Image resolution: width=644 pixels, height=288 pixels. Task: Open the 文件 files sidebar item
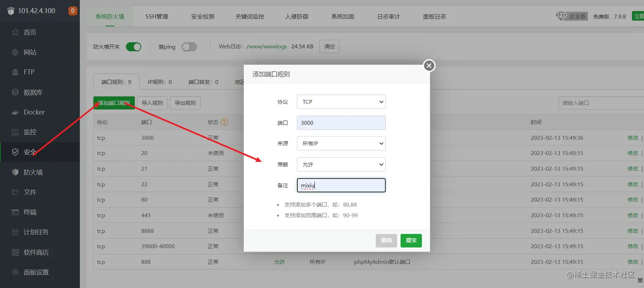[40, 192]
